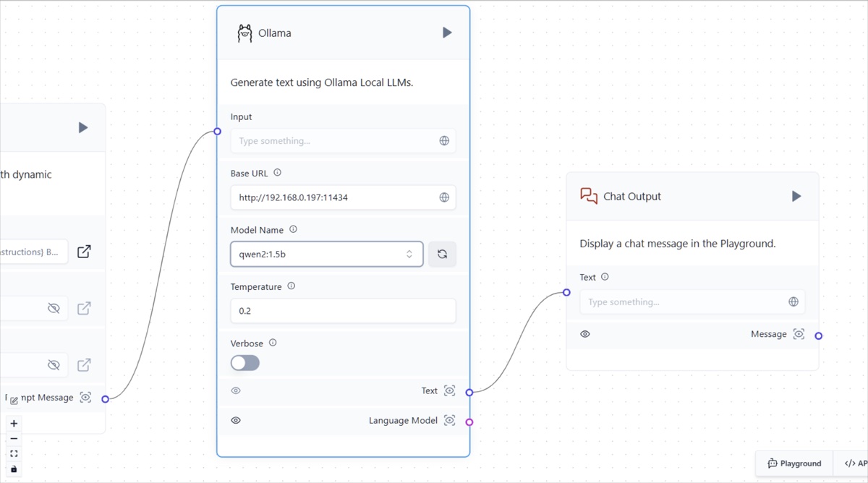Viewport: 868px width, 483px height.
Task: Click the Ollama Input text field
Action: tap(343, 141)
